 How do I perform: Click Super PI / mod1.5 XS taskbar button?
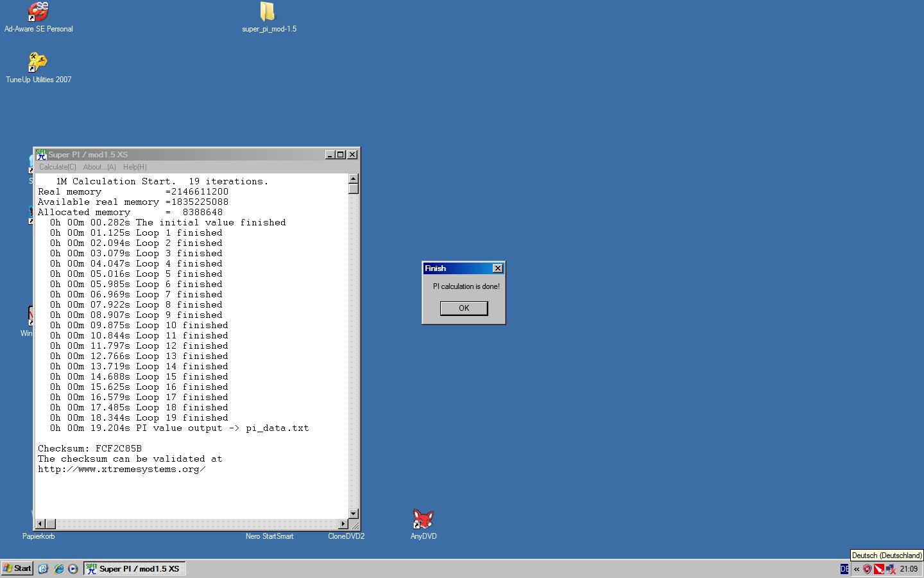(x=135, y=568)
